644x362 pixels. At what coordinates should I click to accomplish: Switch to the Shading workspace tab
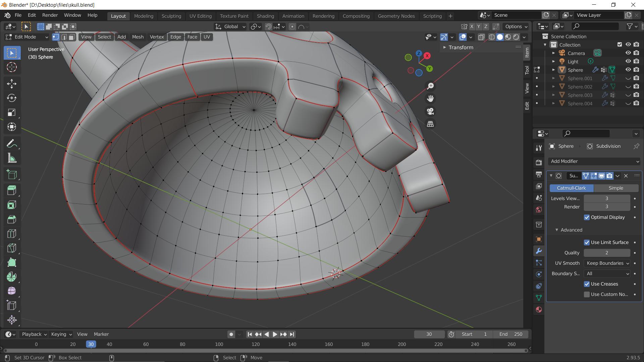(265, 16)
